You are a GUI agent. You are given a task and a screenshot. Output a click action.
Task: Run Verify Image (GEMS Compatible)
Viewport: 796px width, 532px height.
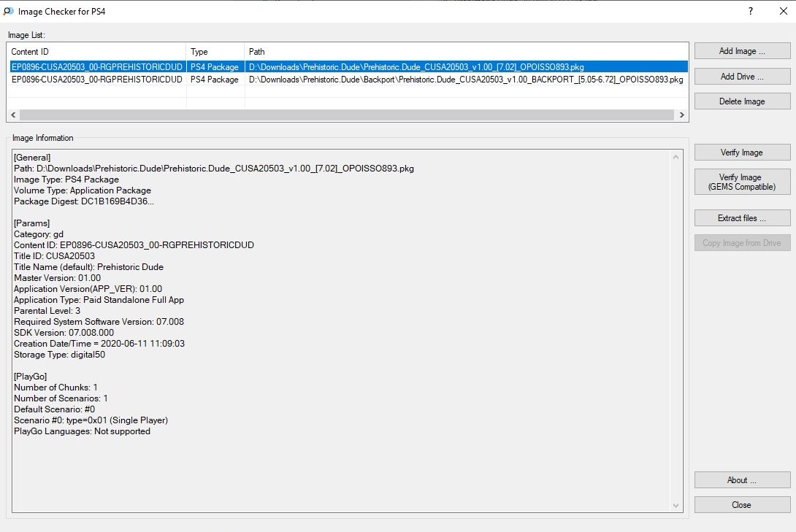pyautogui.click(x=742, y=182)
